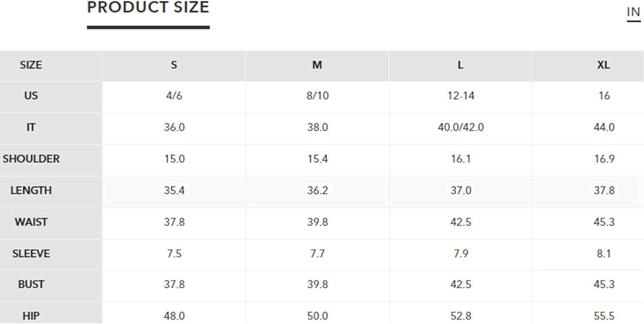Click the 7.9 sleeve value for L
Image resolution: width=644 pixels, height=324 pixels.
(460, 254)
